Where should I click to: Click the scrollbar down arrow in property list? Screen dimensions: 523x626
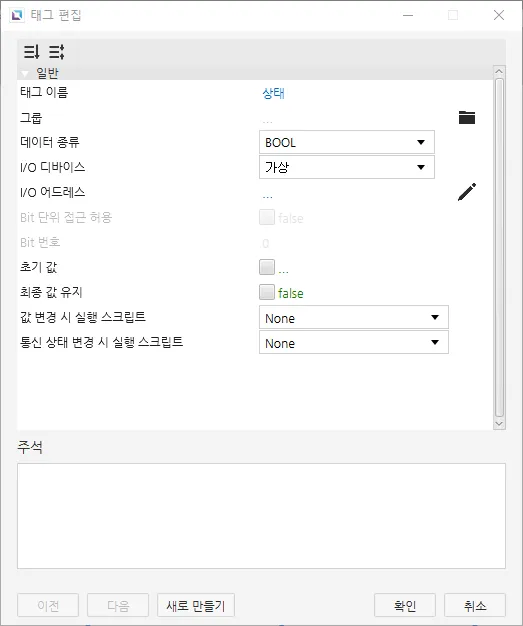499,424
